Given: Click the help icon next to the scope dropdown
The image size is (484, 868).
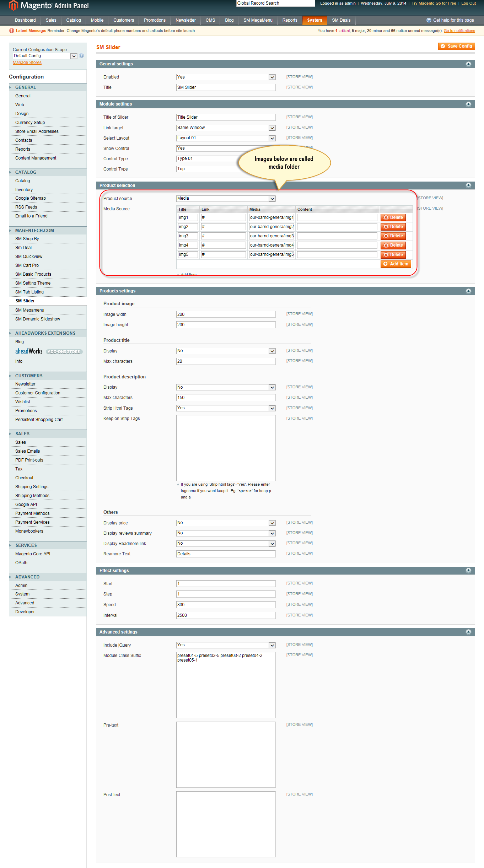Looking at the screenshot, I should (81, 56).
